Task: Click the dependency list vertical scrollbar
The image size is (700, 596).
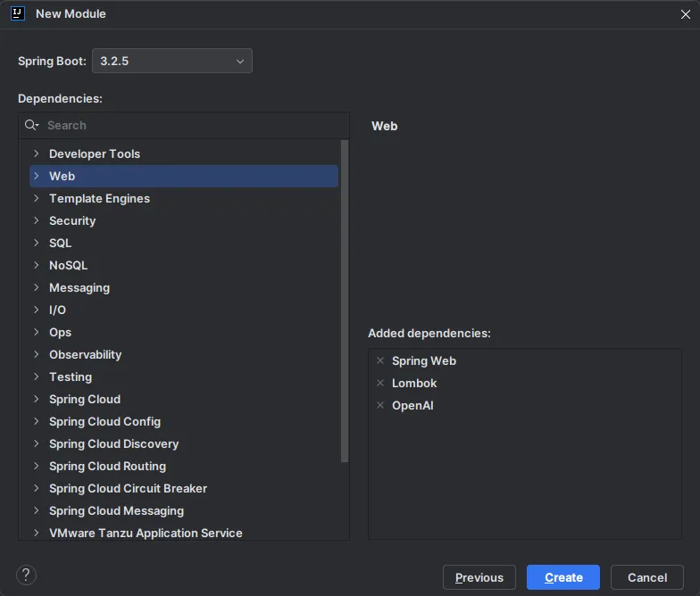Action: (346, 299)
